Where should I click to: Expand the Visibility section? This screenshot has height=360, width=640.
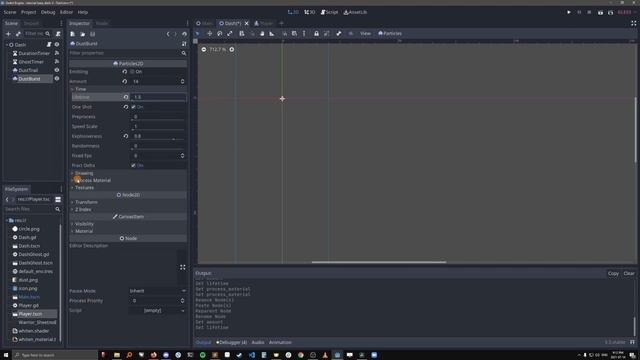(x=128, y=224)
